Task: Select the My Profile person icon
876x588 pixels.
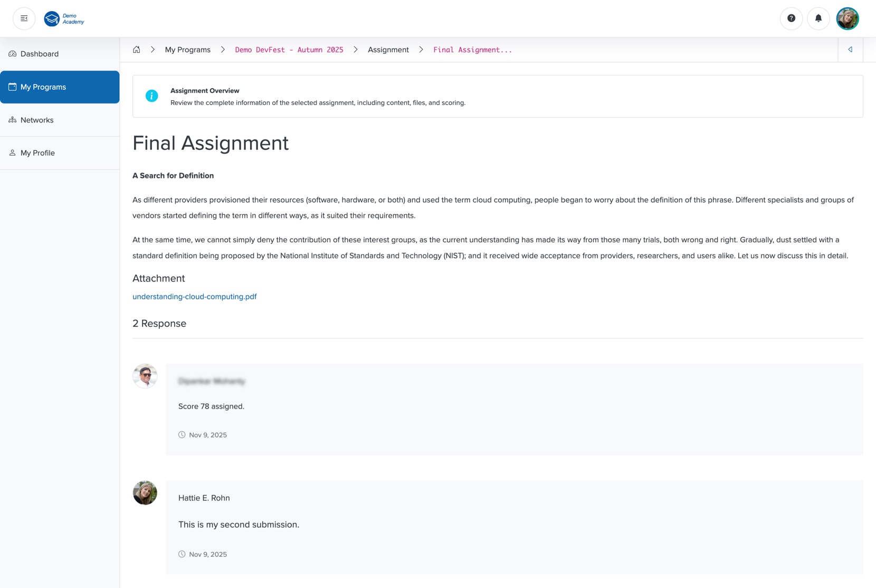Action: (12, 152)
